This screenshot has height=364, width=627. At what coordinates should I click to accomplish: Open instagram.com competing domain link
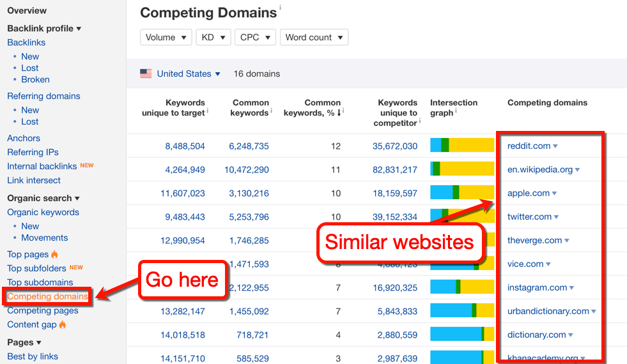(x=537, y=287)
